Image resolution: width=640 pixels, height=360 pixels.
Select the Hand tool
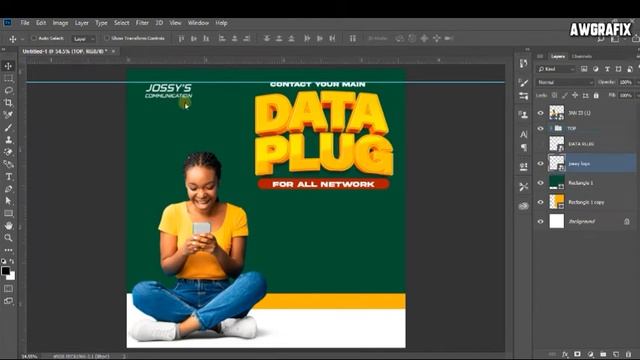click(x=8, y=225)
